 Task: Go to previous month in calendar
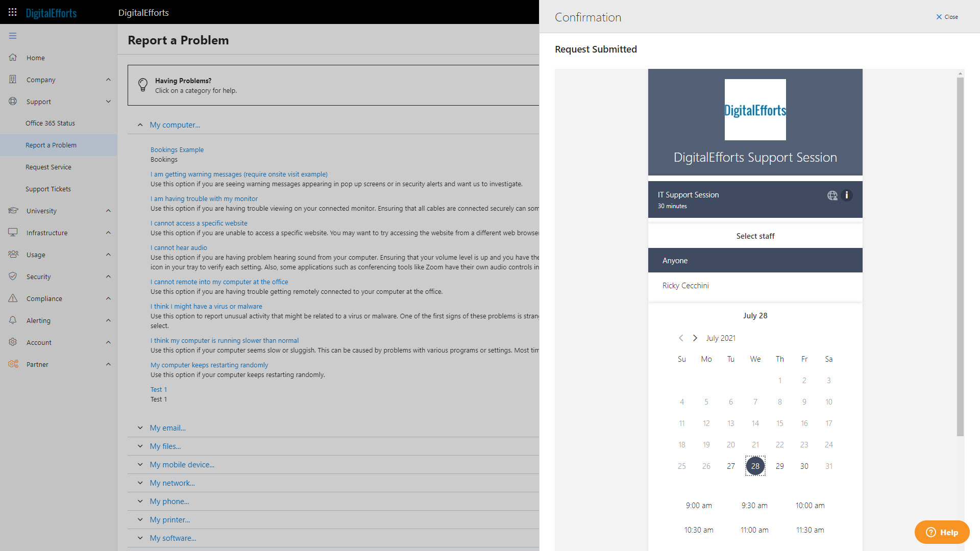point(680,338)
